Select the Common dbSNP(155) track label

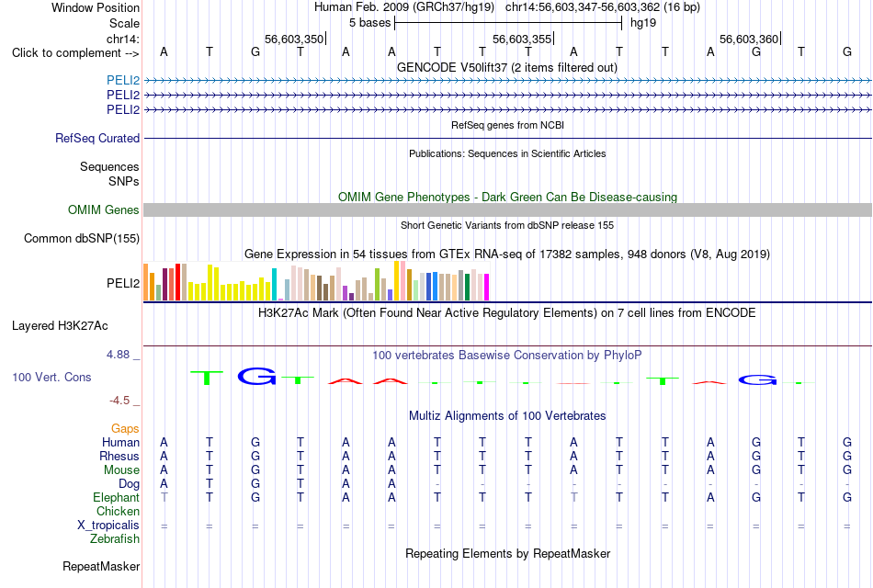pos(81,238)
